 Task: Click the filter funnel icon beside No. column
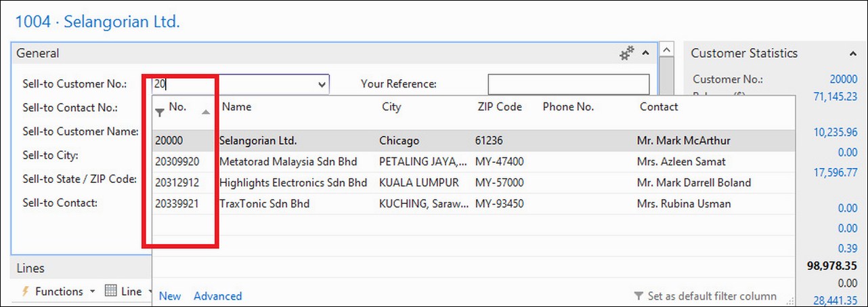click(160, 112)
